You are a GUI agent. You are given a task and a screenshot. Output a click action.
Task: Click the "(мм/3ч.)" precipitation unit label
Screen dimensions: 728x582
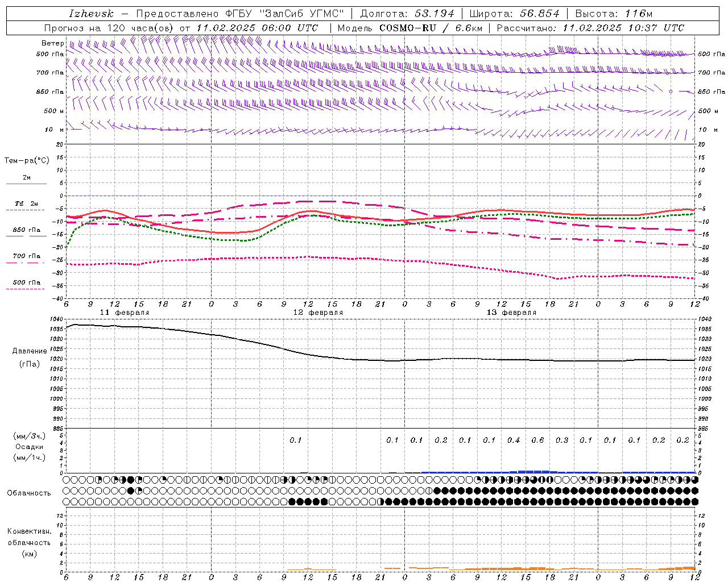point(30,436)
